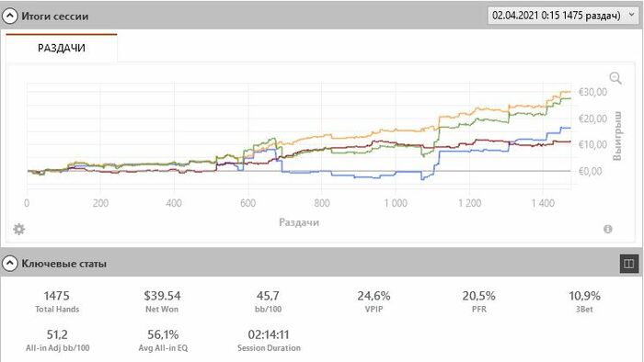
Task: Collapse the Итоги сессии section
Action: (9, 16)
